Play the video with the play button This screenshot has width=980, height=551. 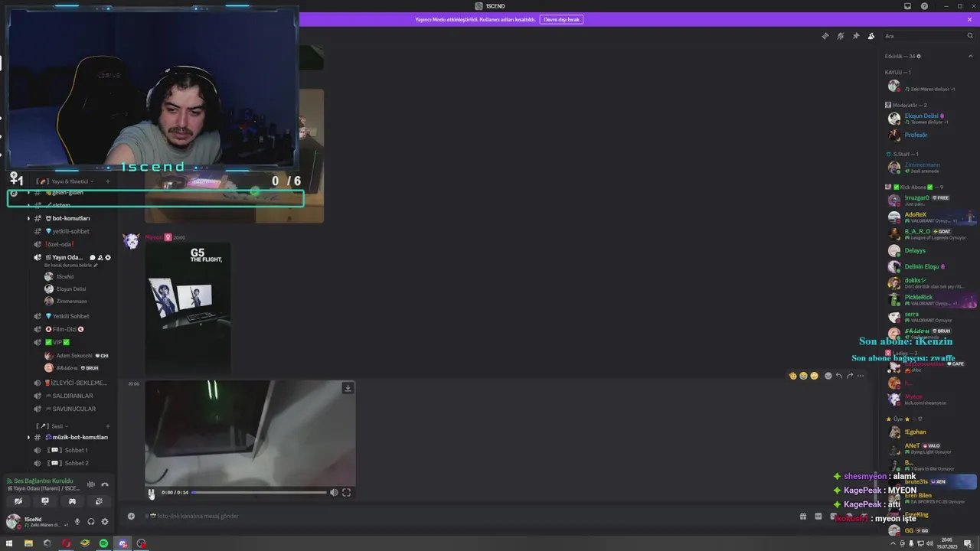click(x=152, y=493)
